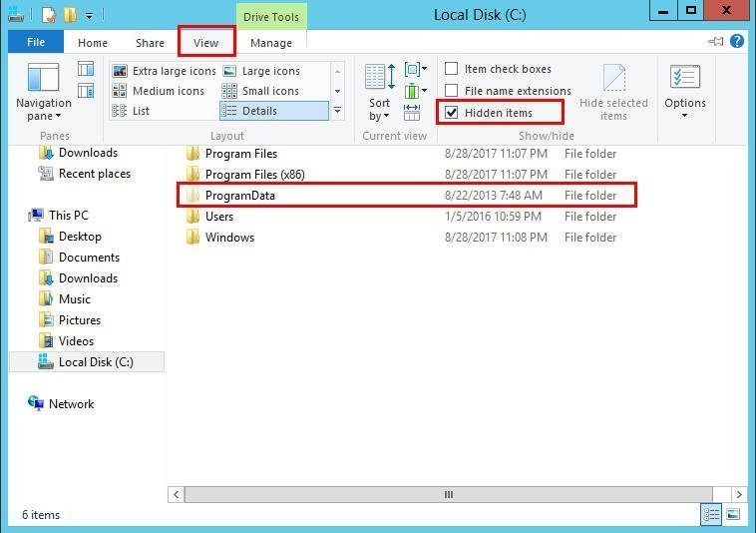Switch layout to Medium icons
This screenshot has width=756, height=533.
(x=159, y=91)
